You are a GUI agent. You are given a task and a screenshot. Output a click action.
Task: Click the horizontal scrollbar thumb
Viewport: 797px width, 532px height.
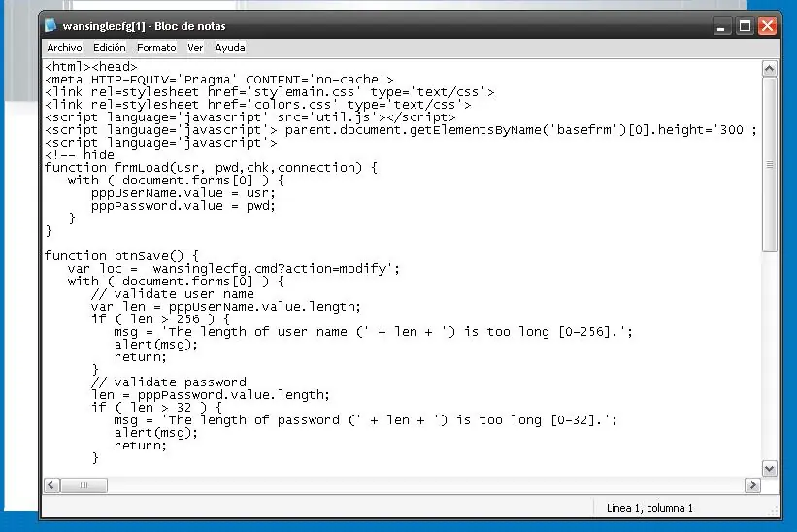(83, 485)
